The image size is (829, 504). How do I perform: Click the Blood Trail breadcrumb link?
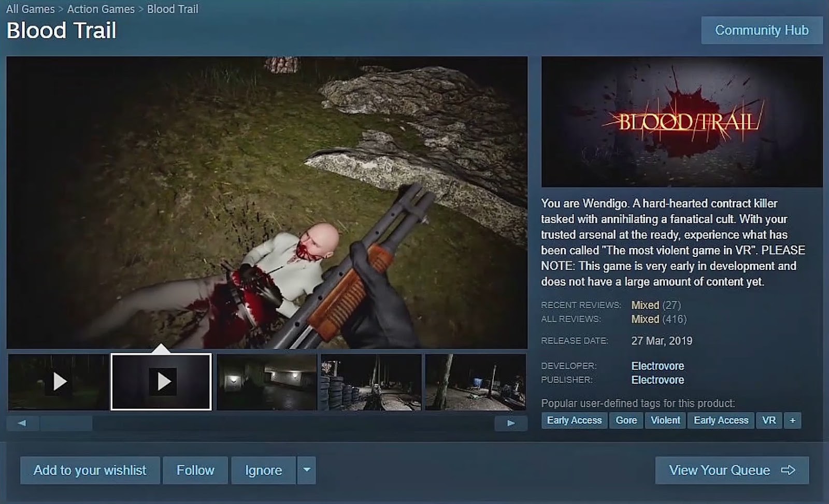173,9
